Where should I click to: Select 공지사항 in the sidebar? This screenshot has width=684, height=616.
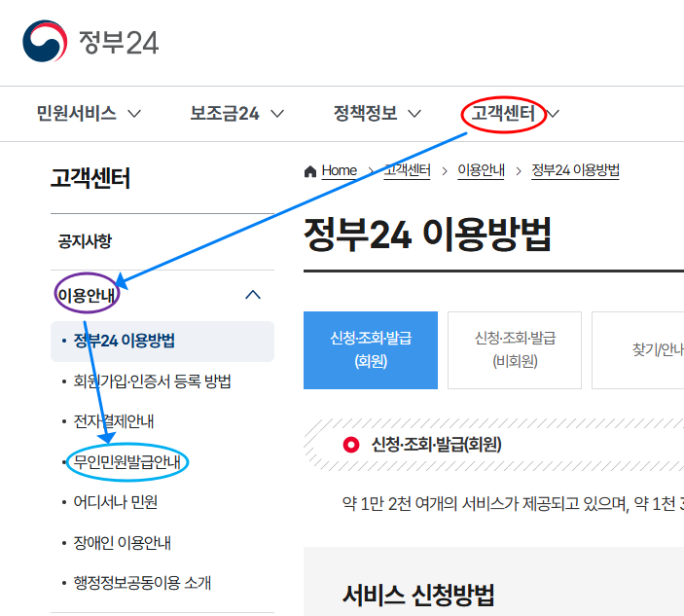point(85,240)
